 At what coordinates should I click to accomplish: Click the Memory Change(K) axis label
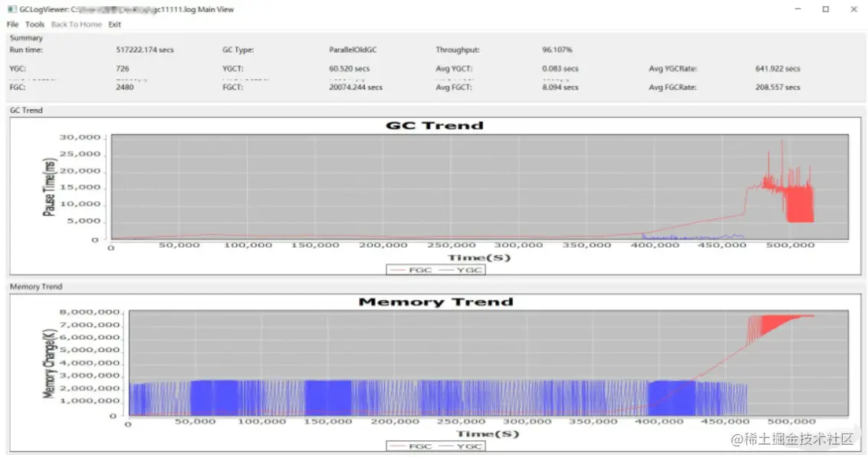pos(49,364)
